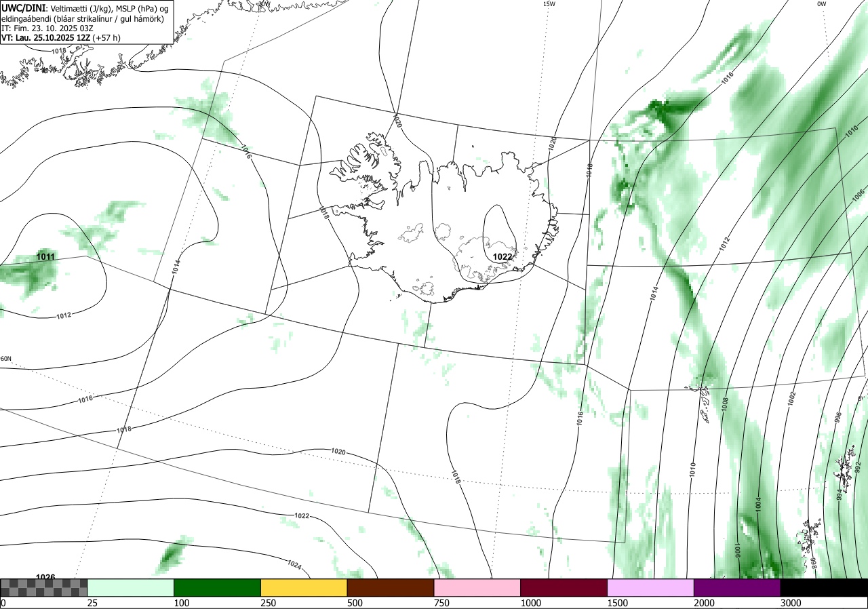Image resolution: width=868 pixels, height=609 pixels.
Task: Click the "UWC/DINI" title label
Action: click(x=24, y=7)
